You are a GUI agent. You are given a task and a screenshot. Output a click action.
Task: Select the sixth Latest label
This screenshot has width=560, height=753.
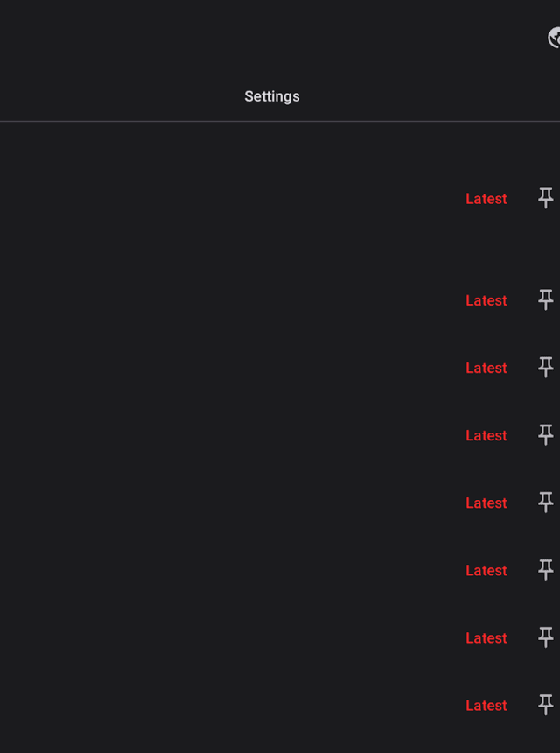coord(486,570)
